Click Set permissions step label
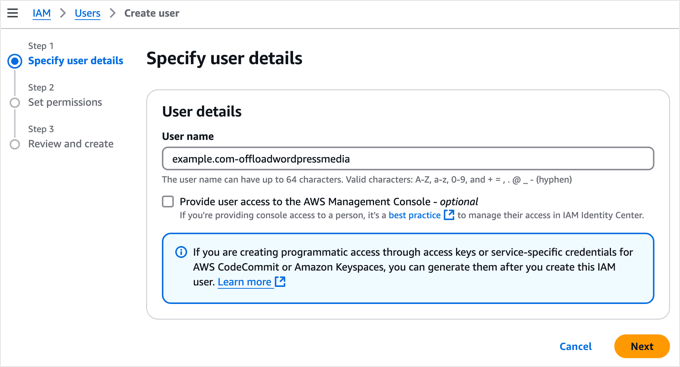Image resolution: width=680 pixels, height=367 pixels. [65, 102]
